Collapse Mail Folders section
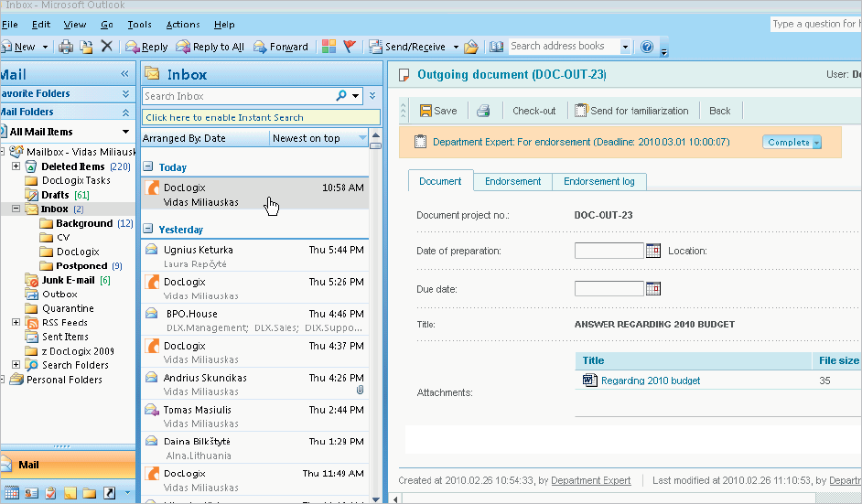Screen dimensions: 862x504 click(125, 113)
